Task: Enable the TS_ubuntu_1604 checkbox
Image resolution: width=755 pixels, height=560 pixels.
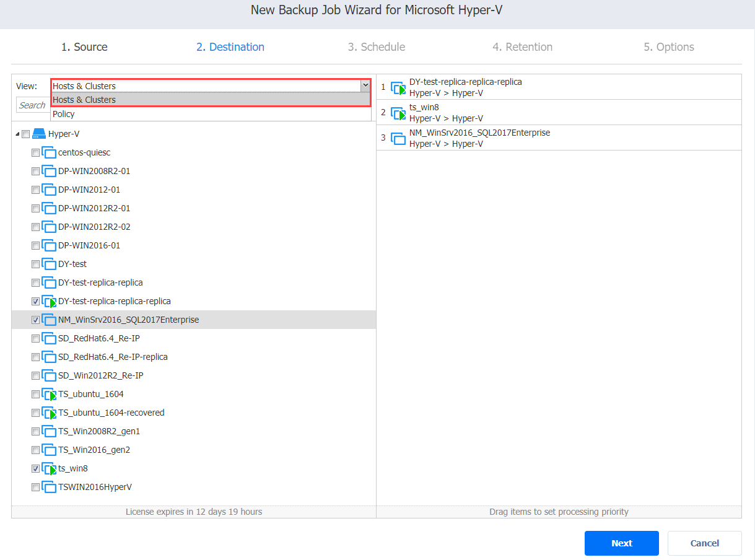Action: 36,395
